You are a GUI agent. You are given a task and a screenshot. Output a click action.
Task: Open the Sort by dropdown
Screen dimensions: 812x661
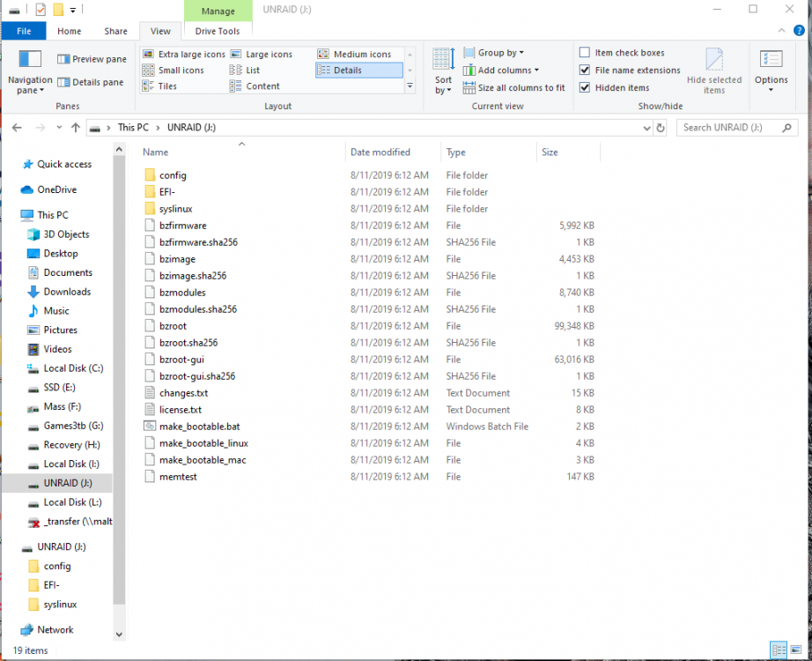tap(443, 71)
